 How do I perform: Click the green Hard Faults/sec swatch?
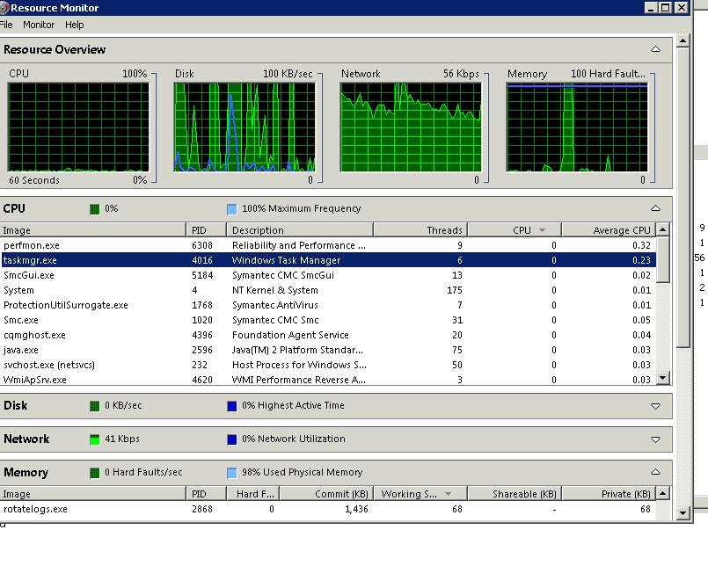(94, 473)
